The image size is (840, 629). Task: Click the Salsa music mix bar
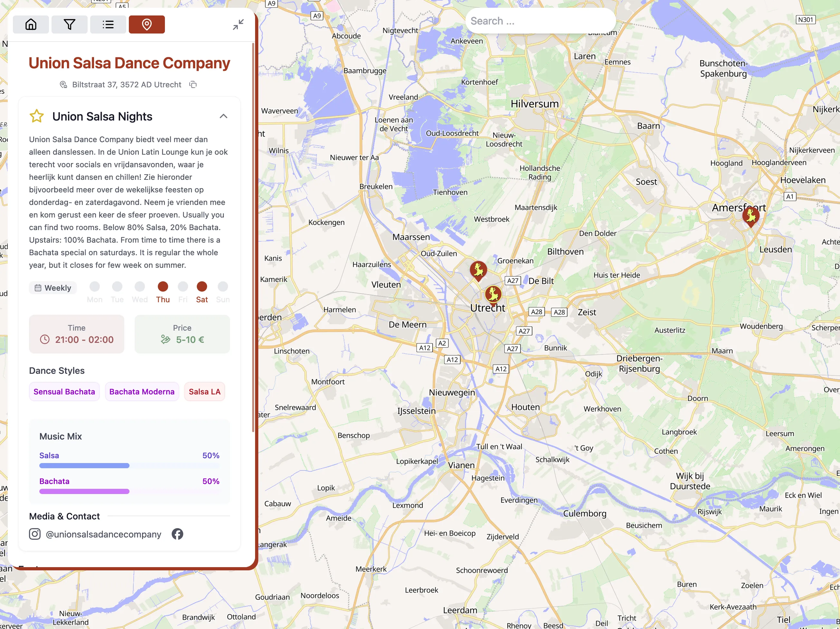point(84,466)
